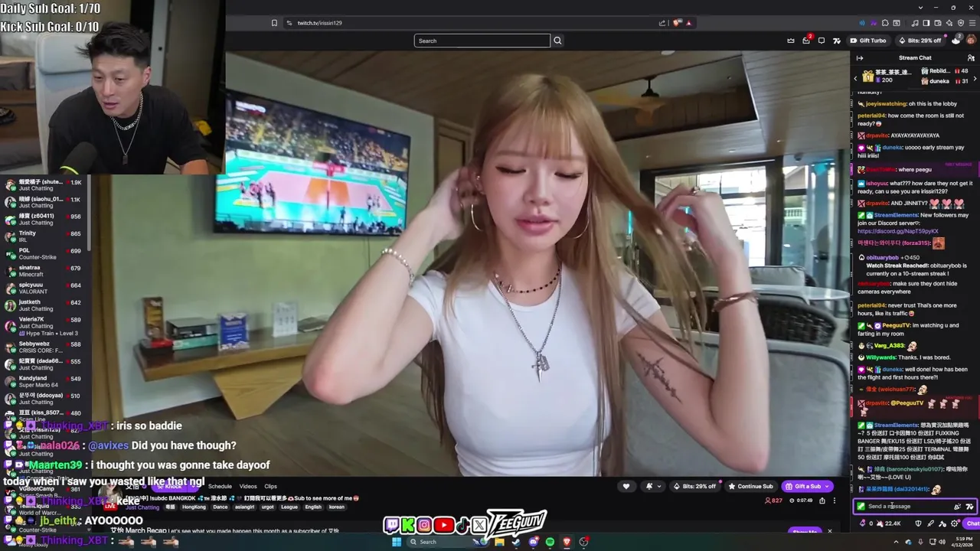Switch to the Videos tab
980x551 pixels.
(x=248, y=486)
